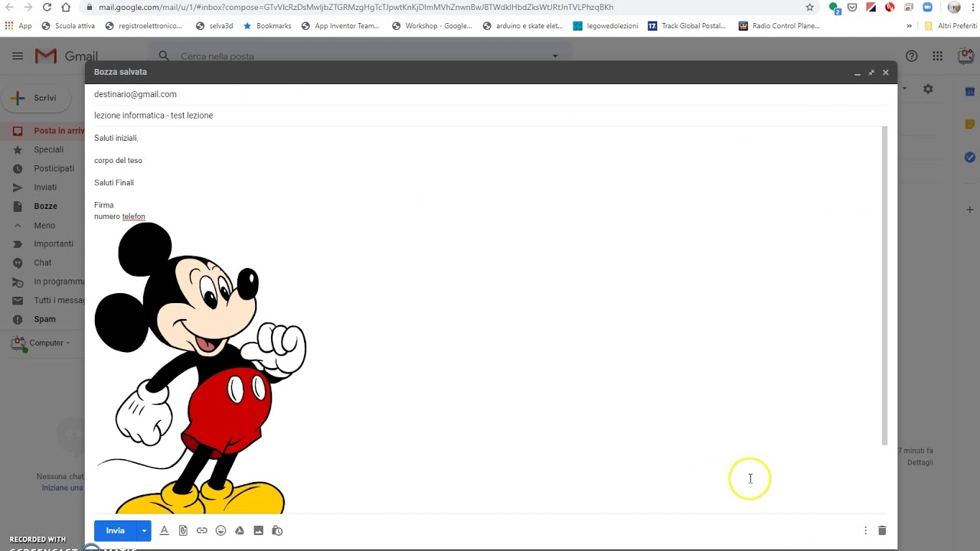Open Google Tasks side panel icon
Image resolution: width=980 pixels, height=551 pixels.
pos(969,157)
